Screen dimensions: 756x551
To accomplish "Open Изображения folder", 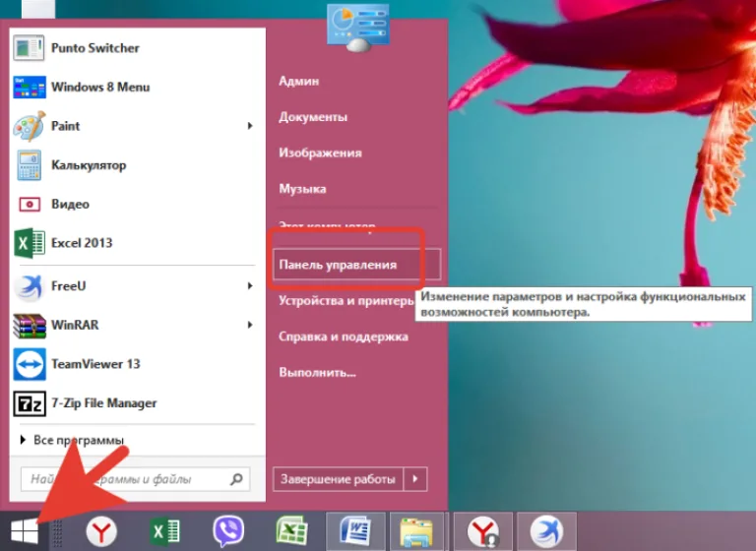I will pyautogui.click(x=320, y=153).
